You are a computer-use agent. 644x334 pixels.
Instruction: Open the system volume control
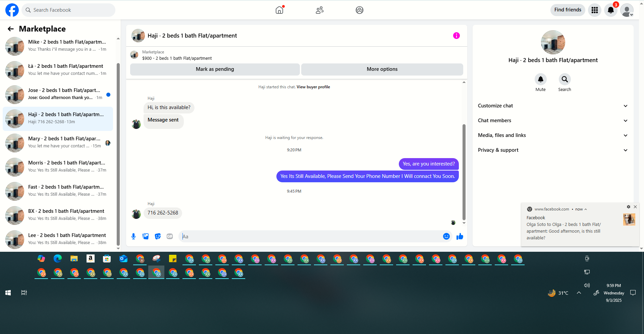(587, 285)
